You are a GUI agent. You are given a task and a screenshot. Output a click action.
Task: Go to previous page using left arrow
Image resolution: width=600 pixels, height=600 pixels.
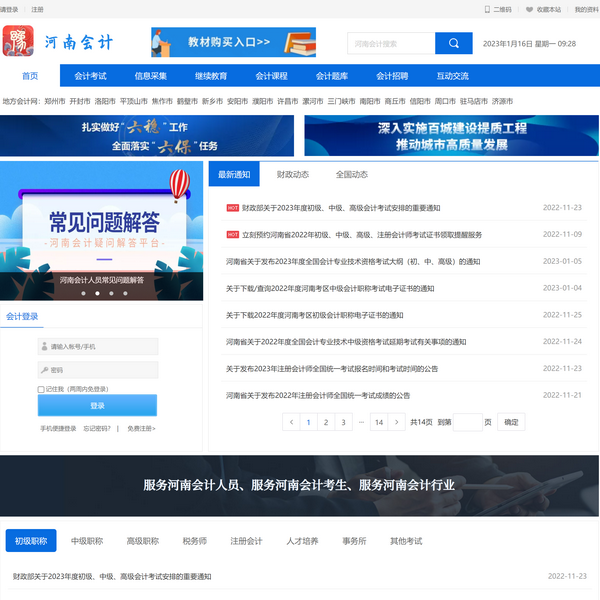click(292, 422)
